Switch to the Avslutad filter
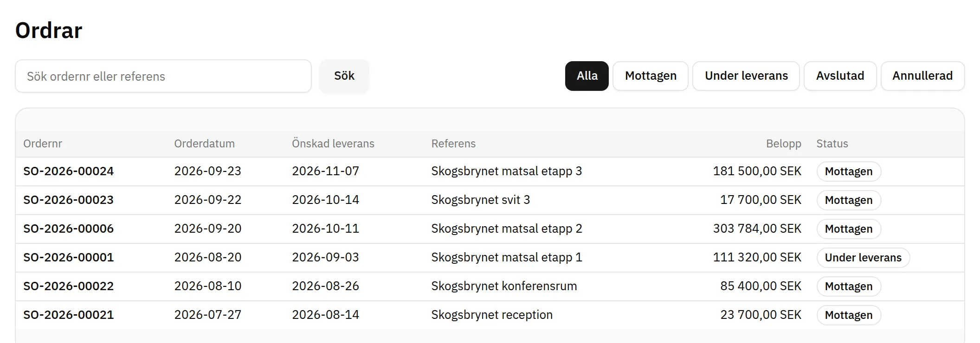Image resolution: width=980 pixels, height=343 pixels. coord(840,76)
